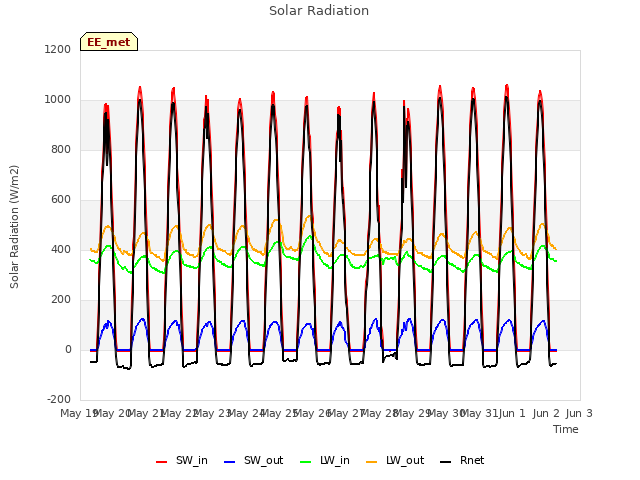Toggle the LW_in legend entry
The image size is (640, 480).
point(325,461)
